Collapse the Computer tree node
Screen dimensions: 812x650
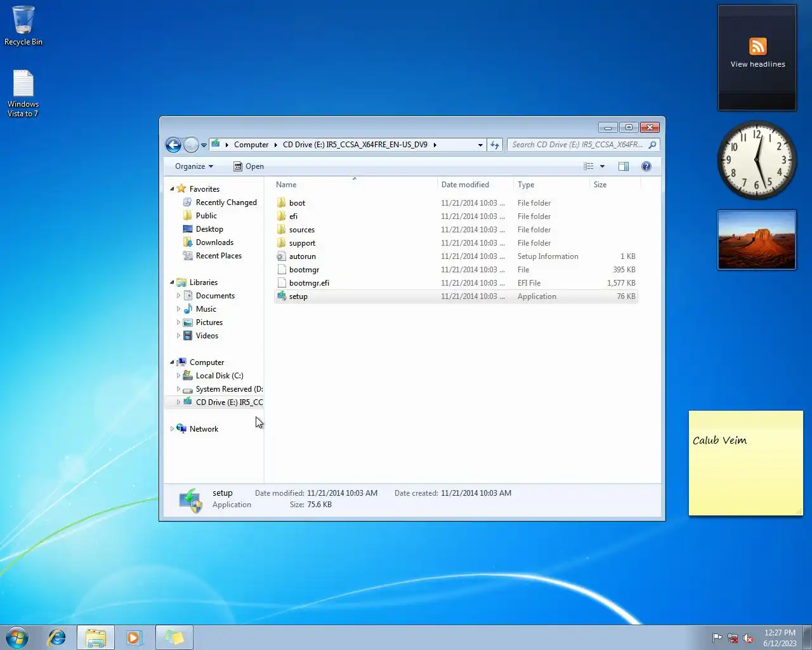(x=172, y=362)
